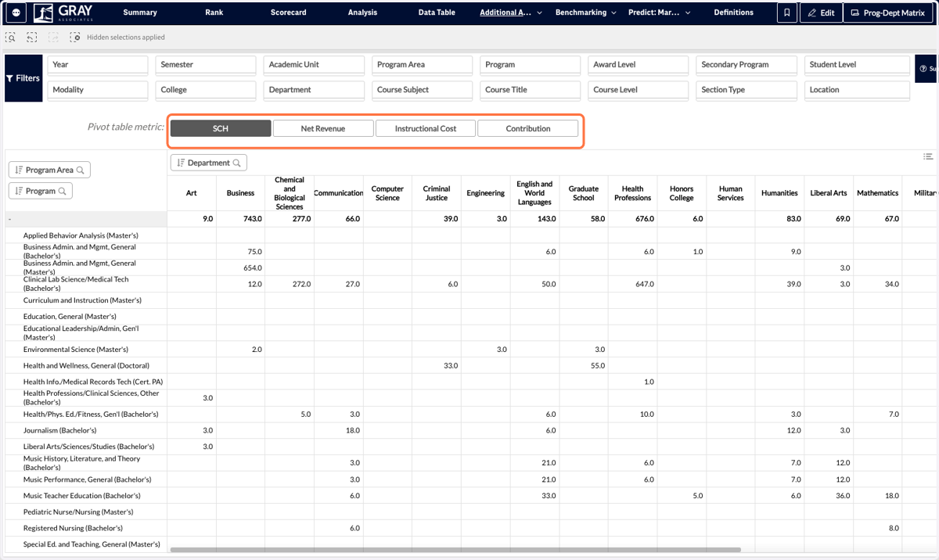Open the Program Area filter
This screenshot has width=939, height=560.
(x=422, y=65)
